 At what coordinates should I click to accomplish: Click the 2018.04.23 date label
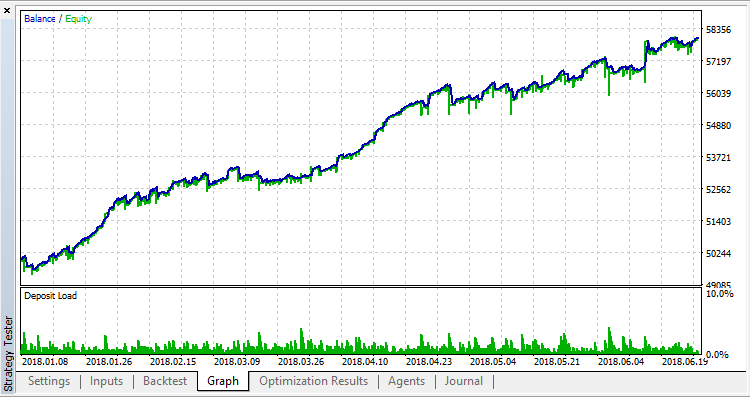pyautogui.click(x=430, y=362)
